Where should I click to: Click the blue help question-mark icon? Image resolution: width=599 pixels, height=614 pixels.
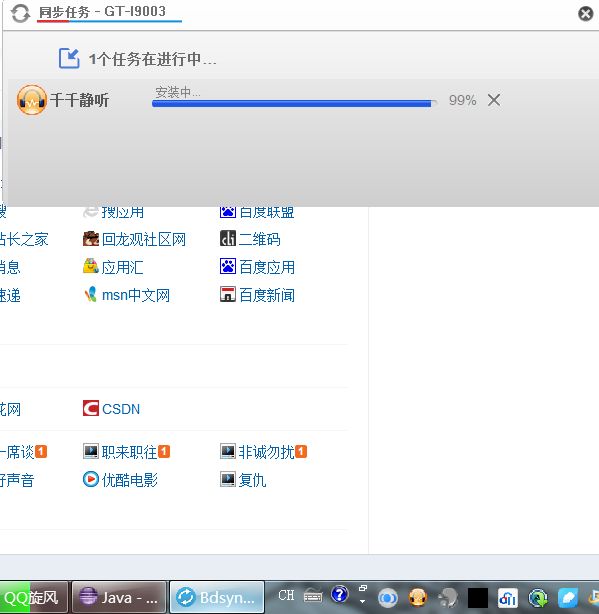(339, 594)
